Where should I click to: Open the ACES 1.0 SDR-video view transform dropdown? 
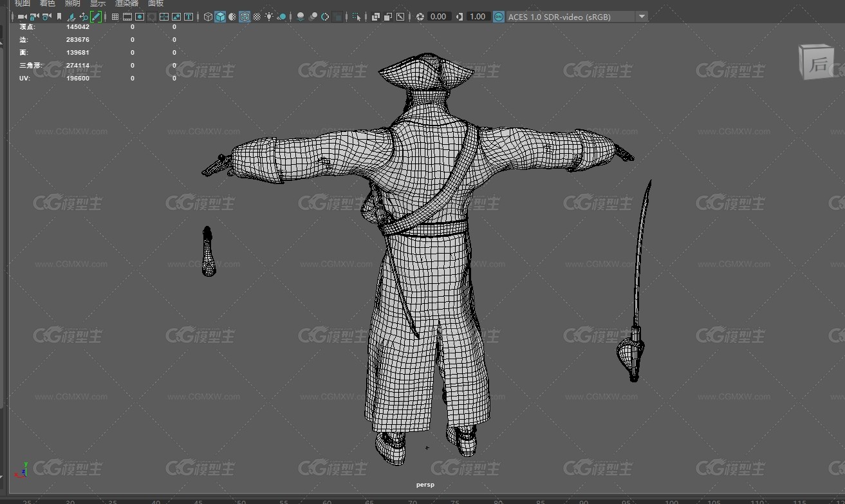[x=577, y=17]
